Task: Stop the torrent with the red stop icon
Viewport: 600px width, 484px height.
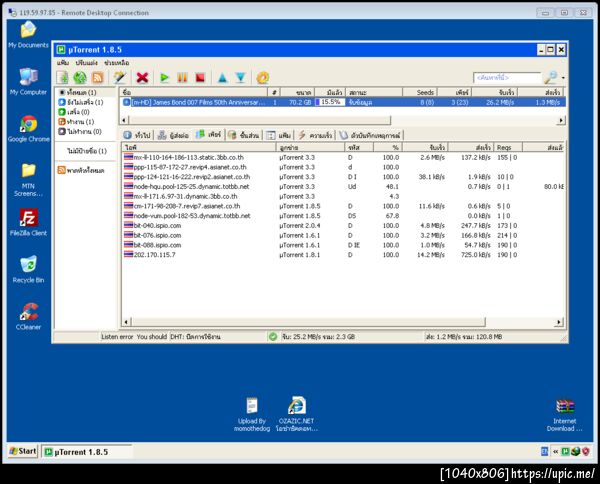Action: tap(200, 78)
